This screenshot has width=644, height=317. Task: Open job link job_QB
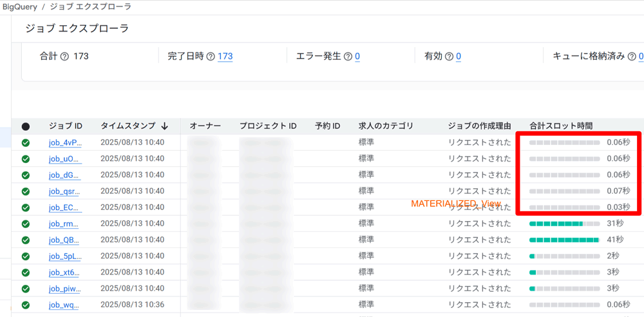coord(65,240)
